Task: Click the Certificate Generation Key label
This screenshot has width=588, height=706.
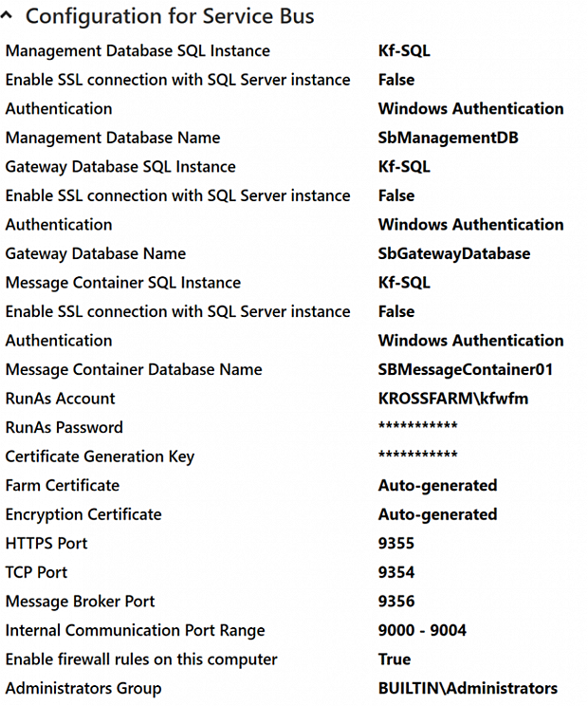Action: (100, 456)
